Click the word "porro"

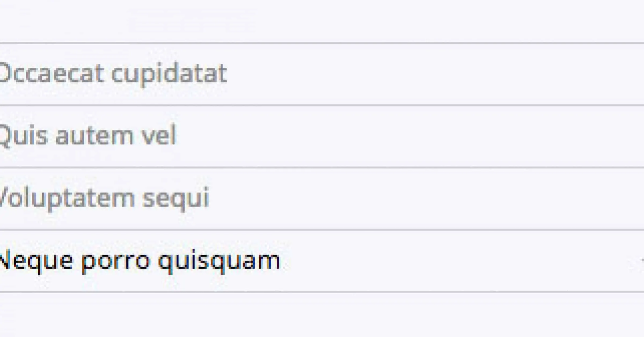pos(115,261)
